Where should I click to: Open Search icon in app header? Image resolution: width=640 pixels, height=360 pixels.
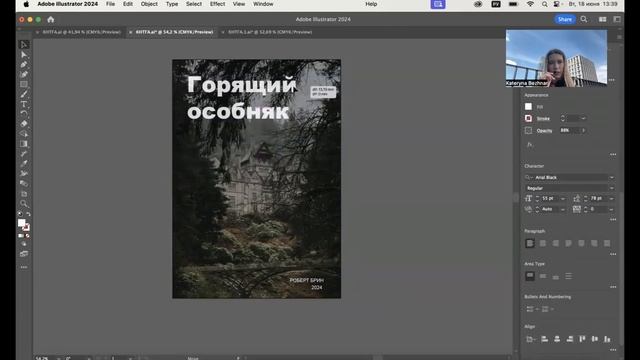click(x=584, y=19)
